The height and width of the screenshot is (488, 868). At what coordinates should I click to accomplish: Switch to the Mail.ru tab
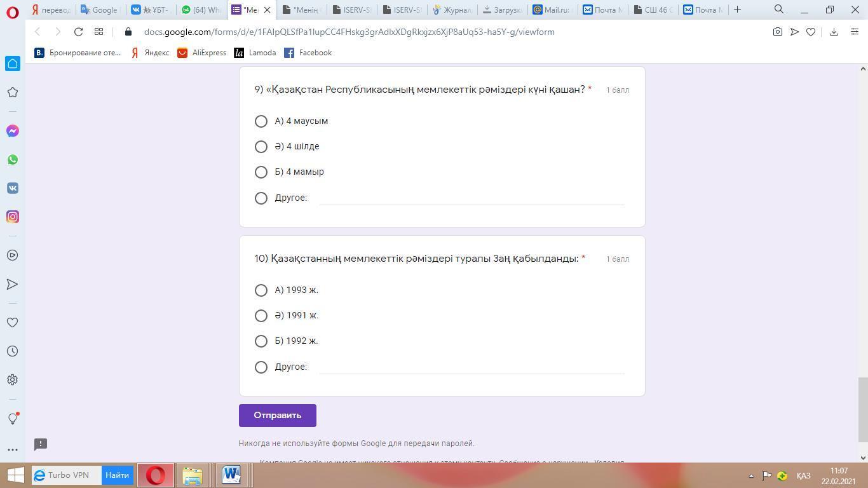(x=552, y=10)
